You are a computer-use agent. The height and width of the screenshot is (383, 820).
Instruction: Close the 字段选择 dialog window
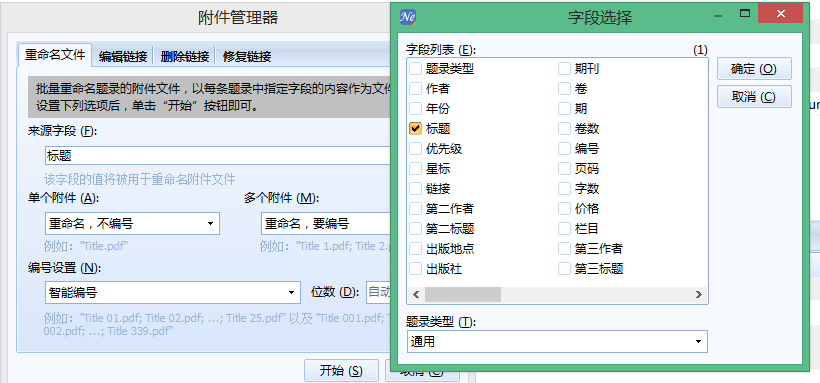(780, 14)
